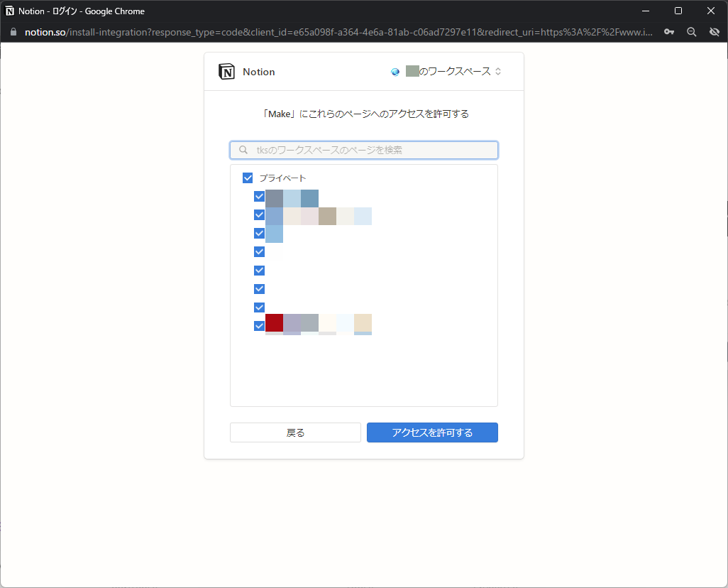Image resolution: width=728 pixels, height=588 pixels.
Task: Toggle the sixth page checkbox under プライベート
Action: coord(259,289)
